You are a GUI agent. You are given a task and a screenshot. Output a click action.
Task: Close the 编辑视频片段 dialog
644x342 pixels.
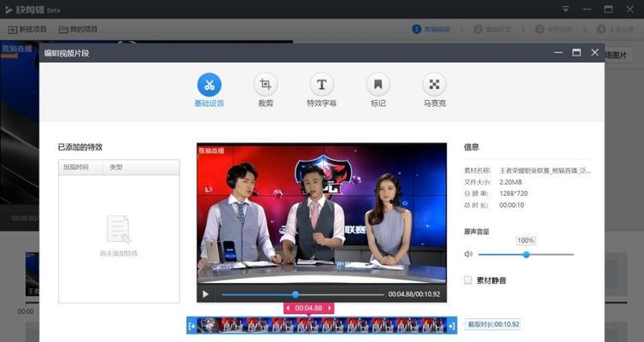coord(594,53)
